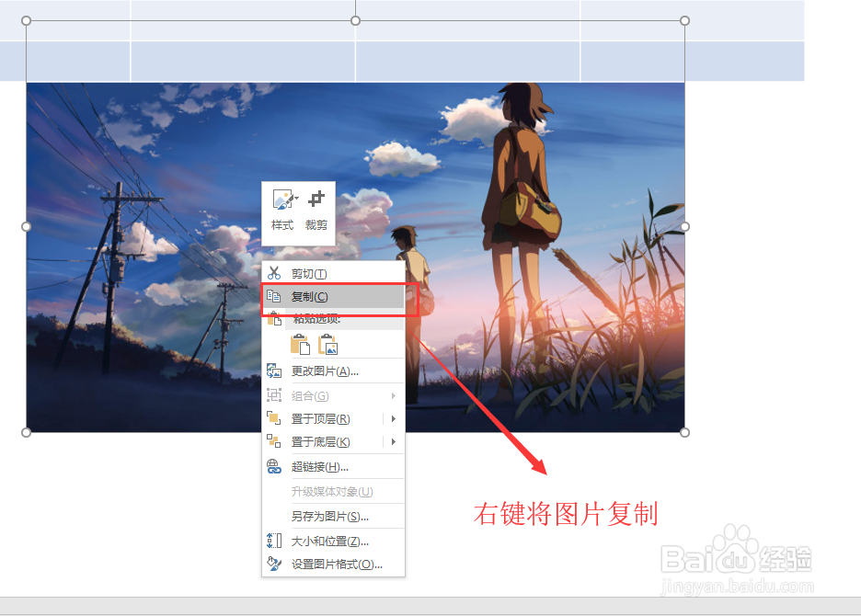Open 更改图片(A)... menu entry

[333, 371]
